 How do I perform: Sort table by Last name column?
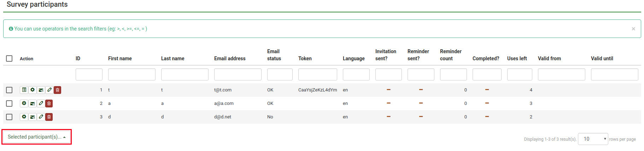click(172, 58)
